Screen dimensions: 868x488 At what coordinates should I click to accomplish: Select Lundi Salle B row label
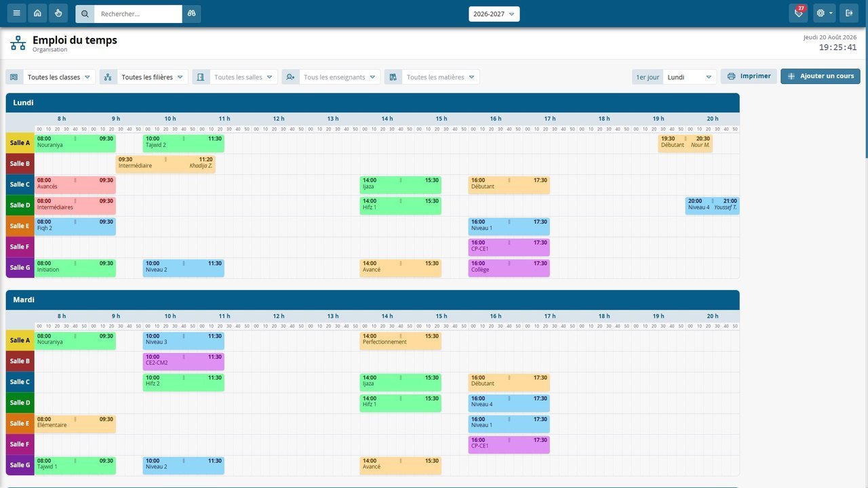pyautogui.click(x=20, y=164)
